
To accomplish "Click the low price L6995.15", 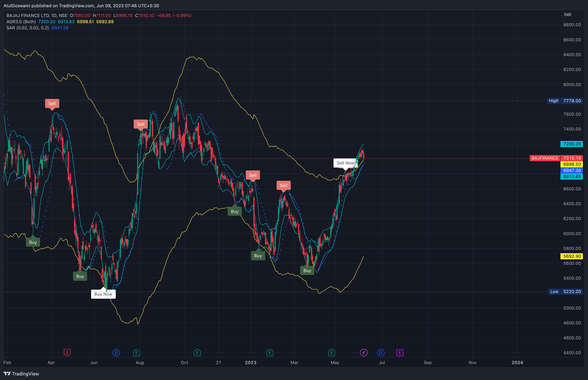I will (x=123, y=16).
